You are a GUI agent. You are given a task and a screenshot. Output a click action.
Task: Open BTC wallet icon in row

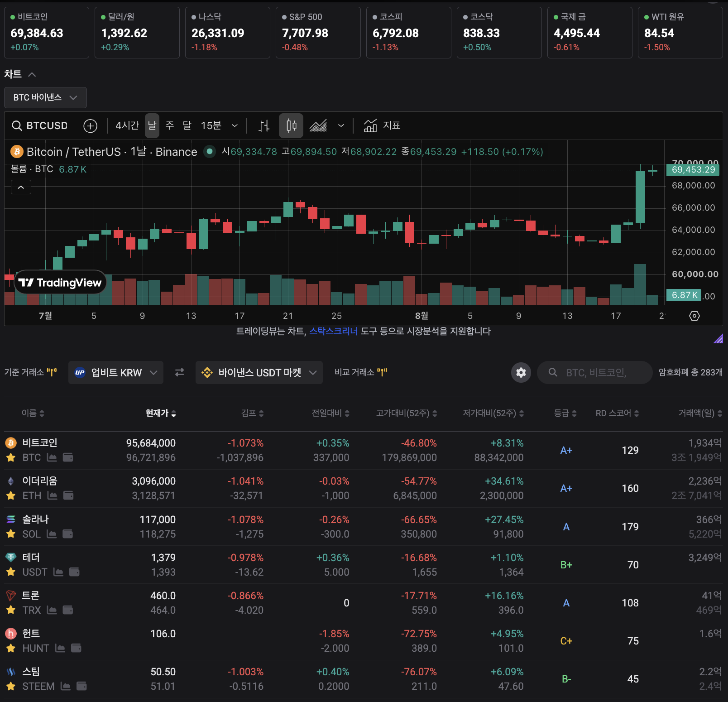point(68,457)
